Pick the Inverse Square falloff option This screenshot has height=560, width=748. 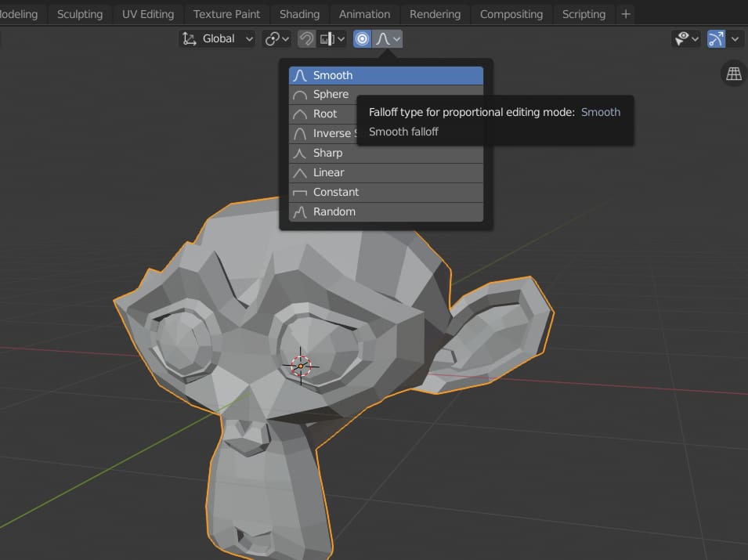pos(386,134)
